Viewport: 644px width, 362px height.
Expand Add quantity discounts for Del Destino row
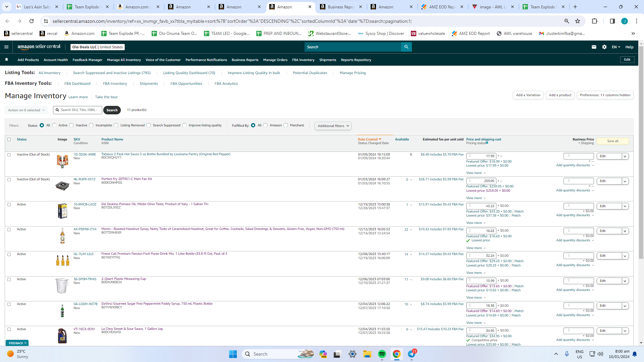tap(575, 215)
